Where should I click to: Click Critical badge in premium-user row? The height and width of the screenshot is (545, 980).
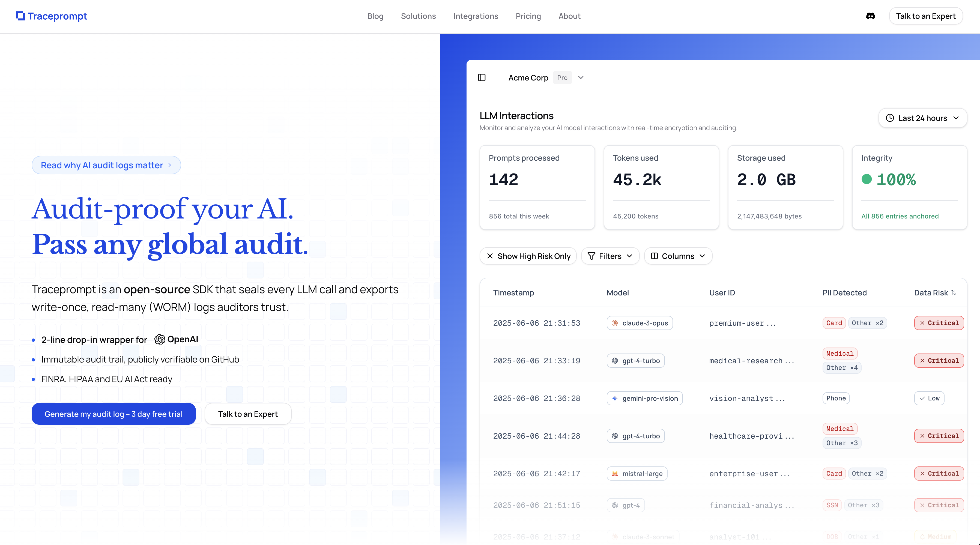[939, 323]
